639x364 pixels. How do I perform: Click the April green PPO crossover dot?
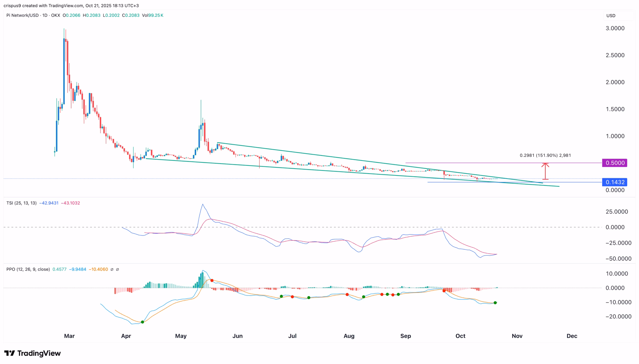[143, 322]
